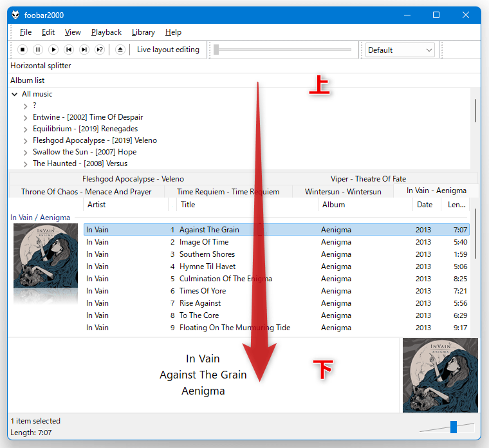The image size is (489, 448).
Task: Select Swallow the Sun - [2007] Hope
Action: coord(84,152)
